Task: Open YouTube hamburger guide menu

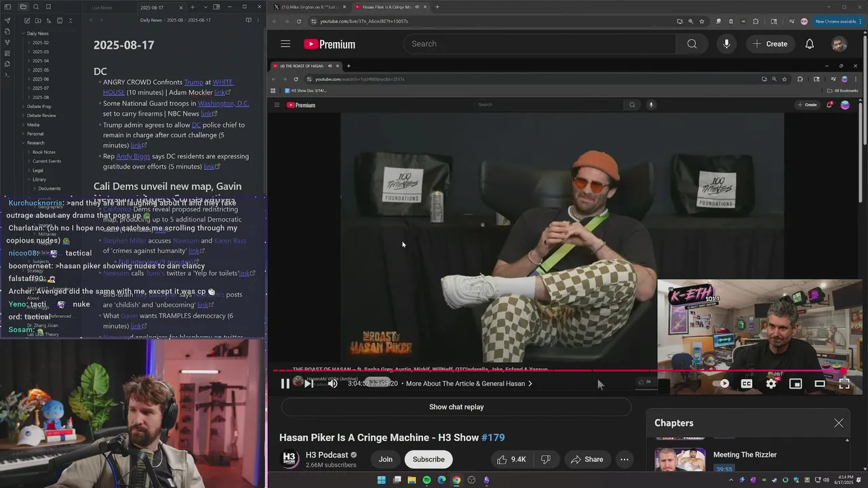Action: [285, 44]
